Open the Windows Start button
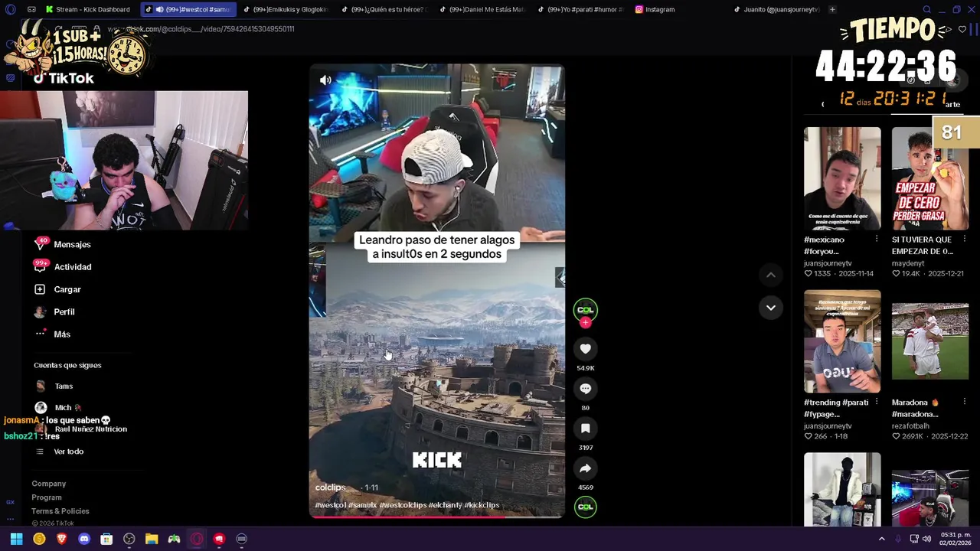This screenshot has width=980, height=551. click(16, 539)
